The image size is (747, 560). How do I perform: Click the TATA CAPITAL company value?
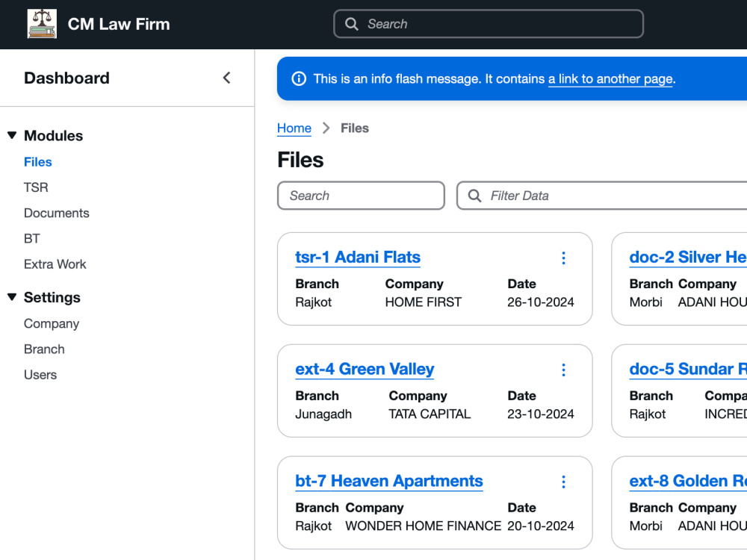(x=430, y=414)
